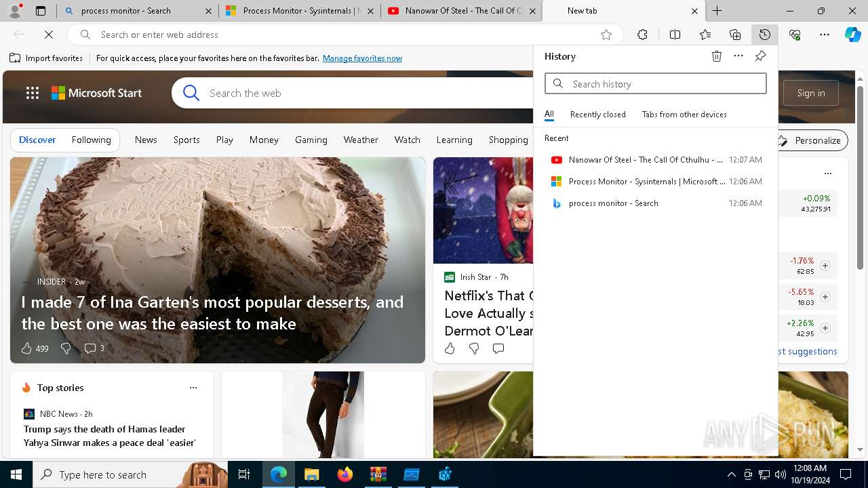Open the profile avatar icon

pos(16,11)
